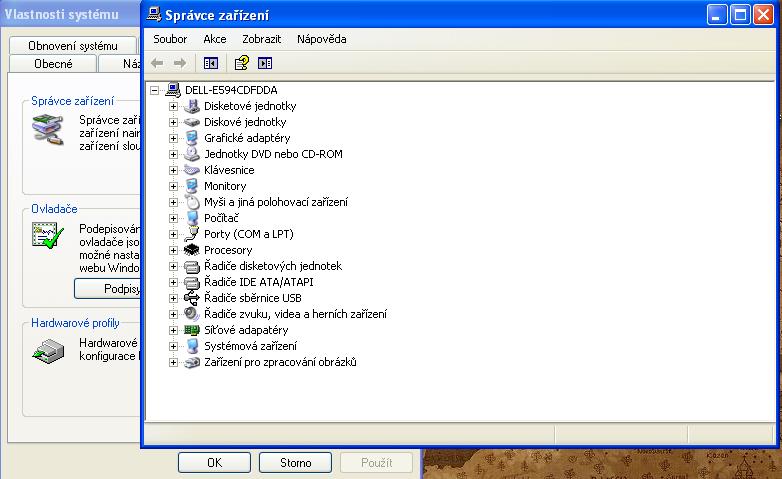Open the Akce menu
Image resolution: width=782 pixels, height=479 pixels.
click(214, 39)
